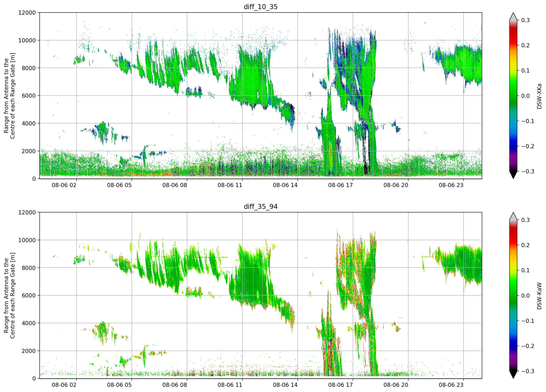Viewport: 546px width, 392px height.
Task: Click grey upper arrow of DSW-XKa colorbar
Action: pos(513,17)
